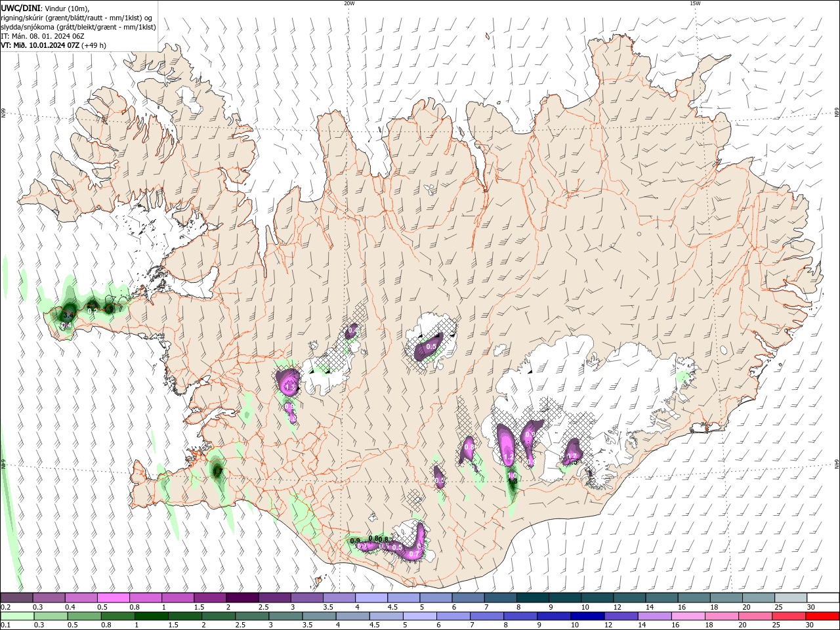Click the first dusky purple 0.2–0.3 upper-row swatch
This screenshot has width=840, height=630.
[x=17, y=598]
